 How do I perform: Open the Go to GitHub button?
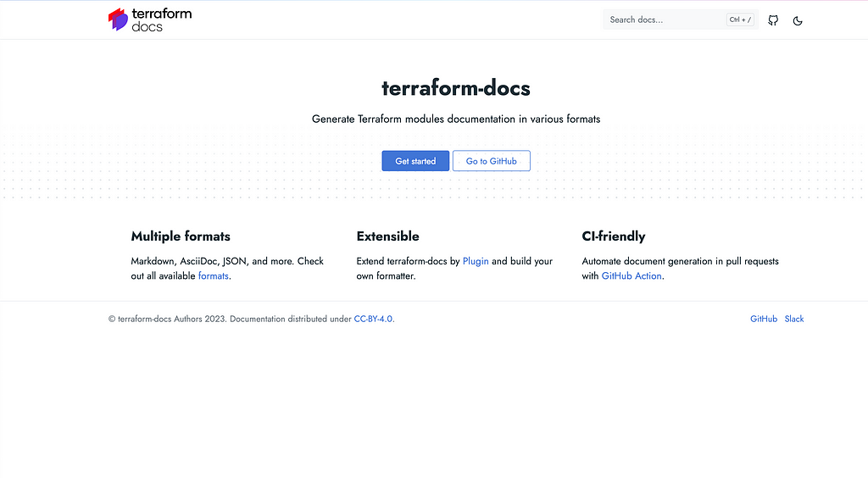(491, 161)
